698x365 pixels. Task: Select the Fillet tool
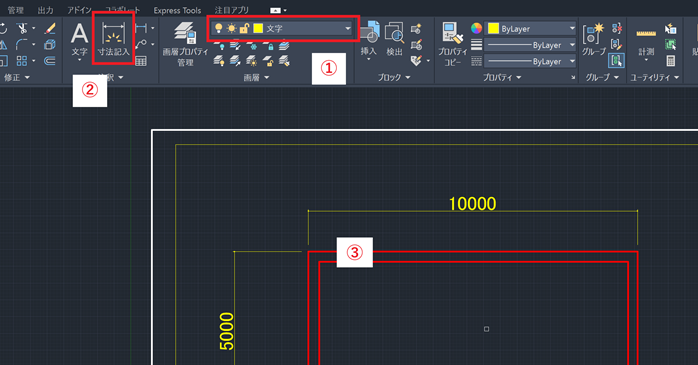[x=21, y=45]
